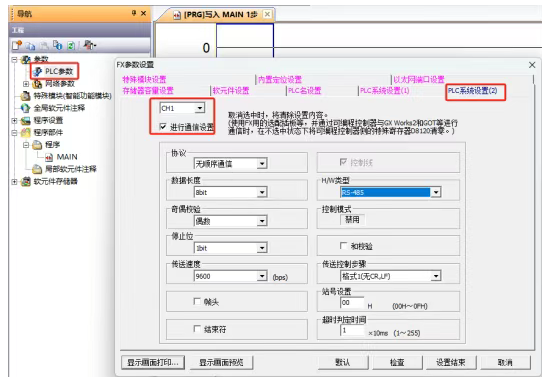Select the PLC参数 icon in tree
The width and height of the screenshot is (549, 383).
click(x=37, y=72)
